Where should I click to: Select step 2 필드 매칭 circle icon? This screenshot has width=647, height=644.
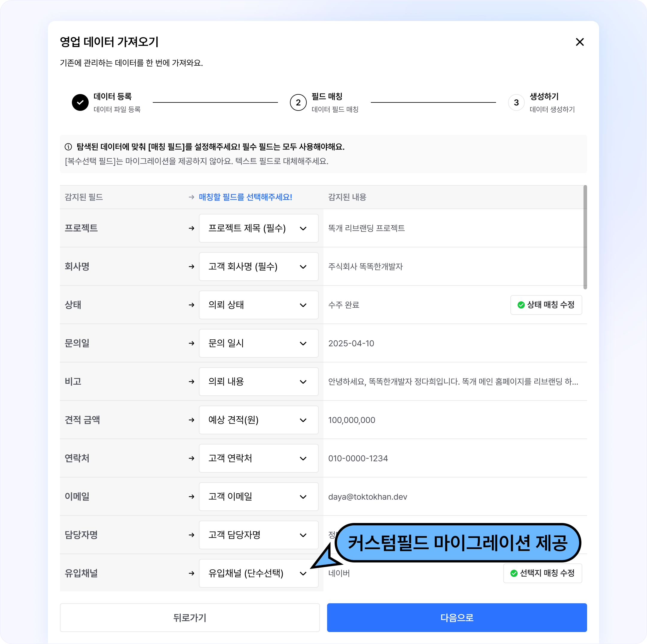(298, 102)
